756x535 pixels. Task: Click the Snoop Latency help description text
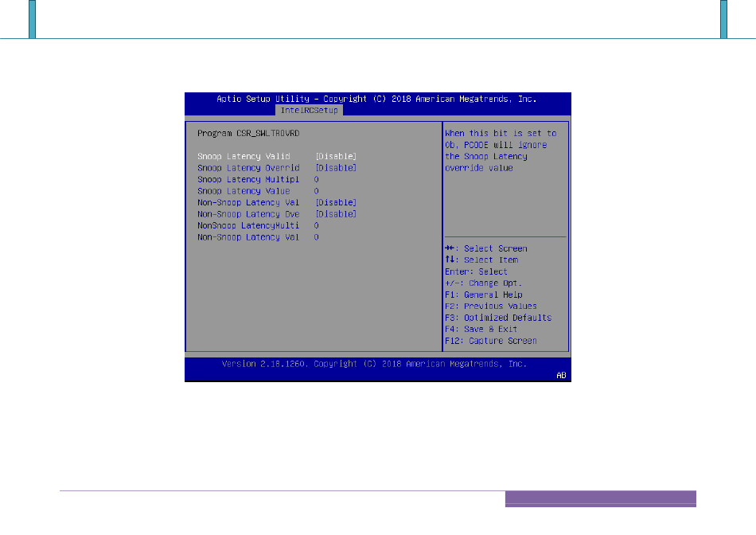tap(501, 150)
